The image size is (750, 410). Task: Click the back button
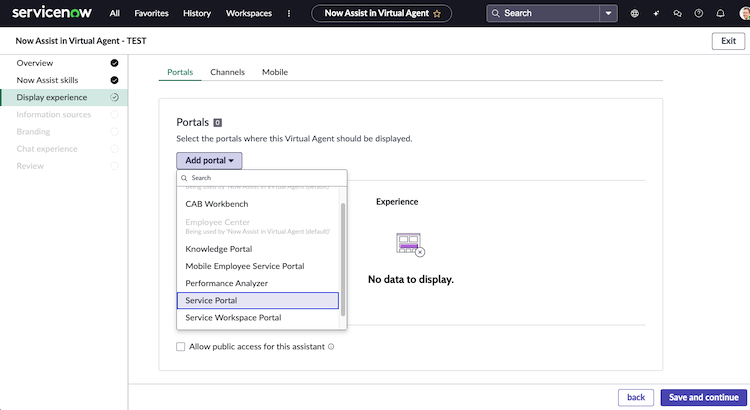[x=636, y=397]
